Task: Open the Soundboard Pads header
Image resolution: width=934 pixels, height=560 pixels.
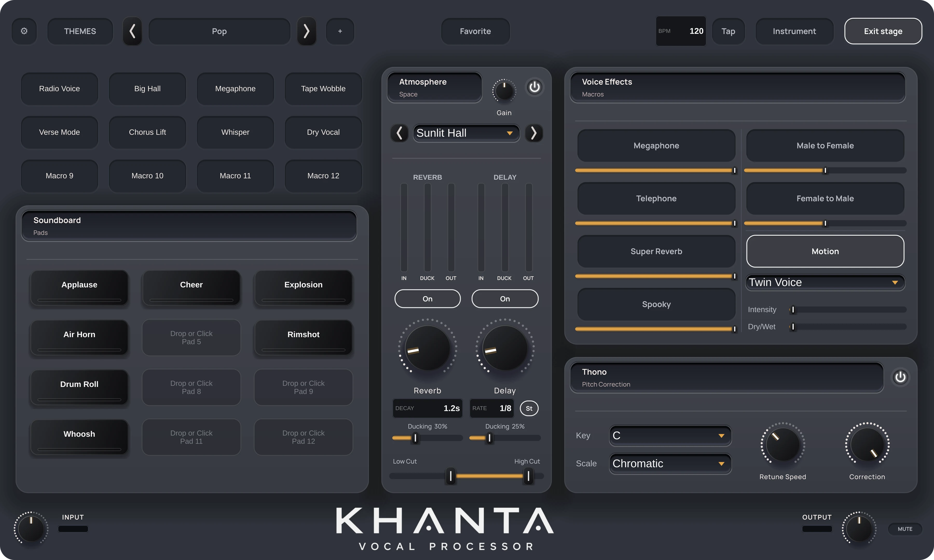Action: pos(189,226)
